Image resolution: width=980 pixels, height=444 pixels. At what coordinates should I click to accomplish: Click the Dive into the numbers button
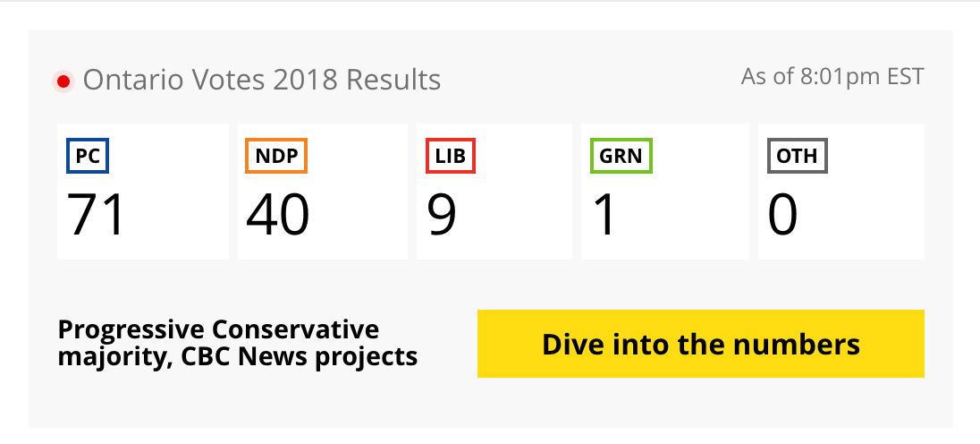pos(701,344)
